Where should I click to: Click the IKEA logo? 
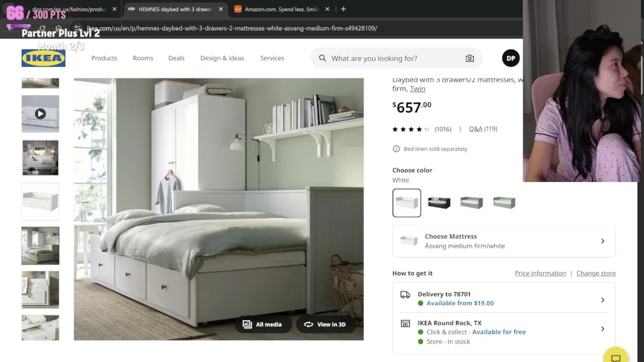click(x=43, y=58)
